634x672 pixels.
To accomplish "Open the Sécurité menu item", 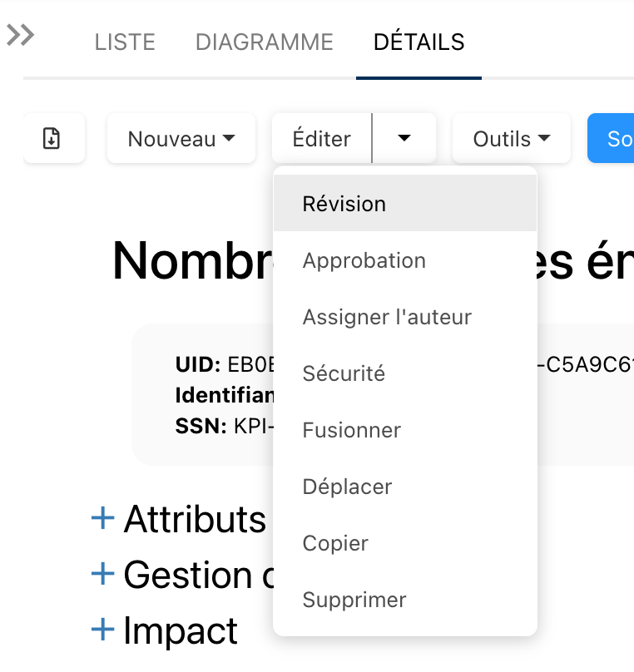I will click(x=344, y=373).
